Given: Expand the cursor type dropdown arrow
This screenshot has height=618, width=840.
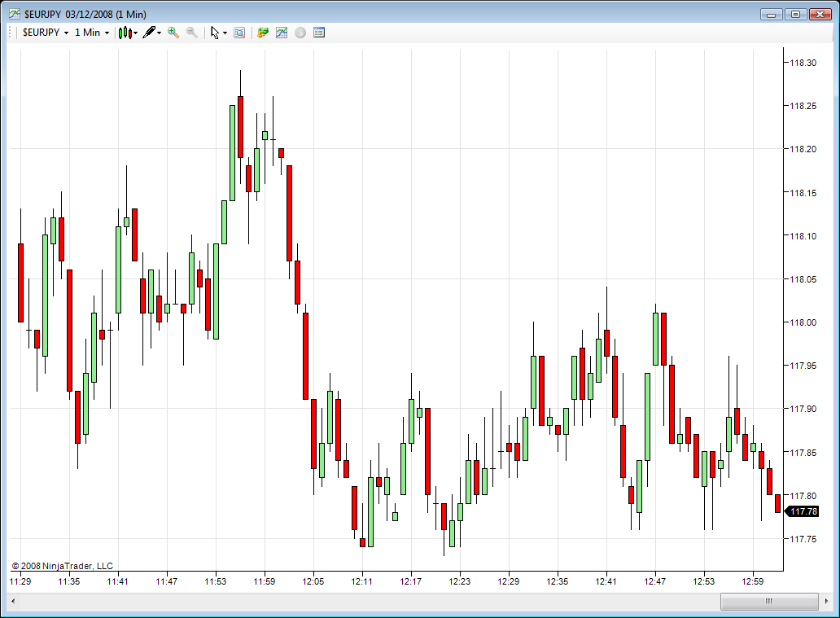Looking at the screenshot, I should pos(225,33).
